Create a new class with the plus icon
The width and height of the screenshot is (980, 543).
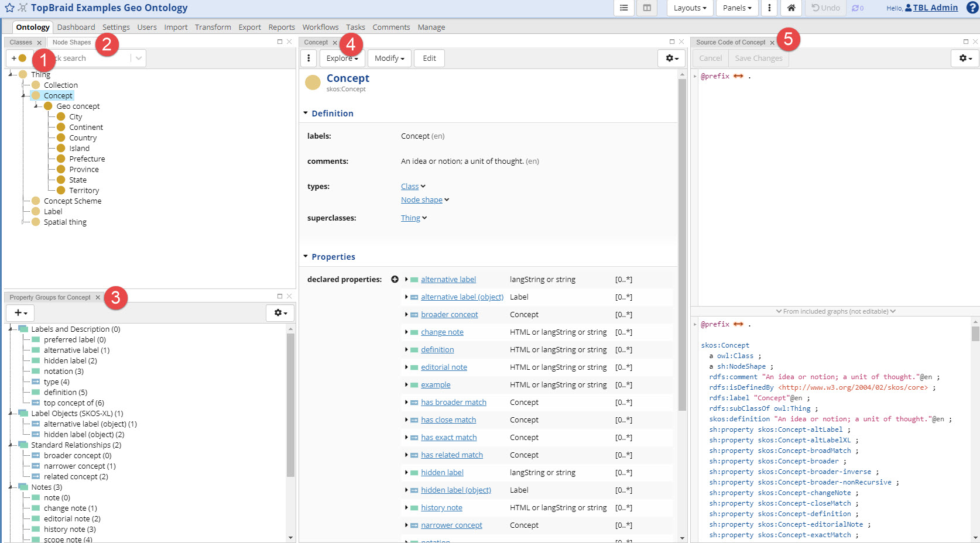(13, 58)
